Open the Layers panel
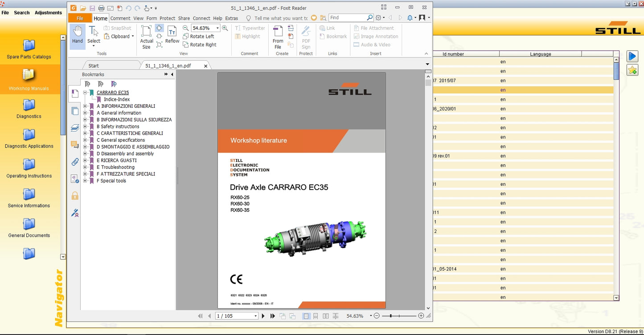Viewport: 644px width, 335px height. (x=75, y=128)
